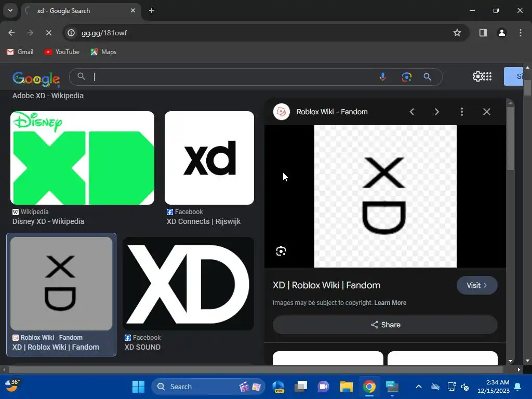Go to previous image in preview panel
This screenshot has height=399, width=532.
tap(412, 112)
